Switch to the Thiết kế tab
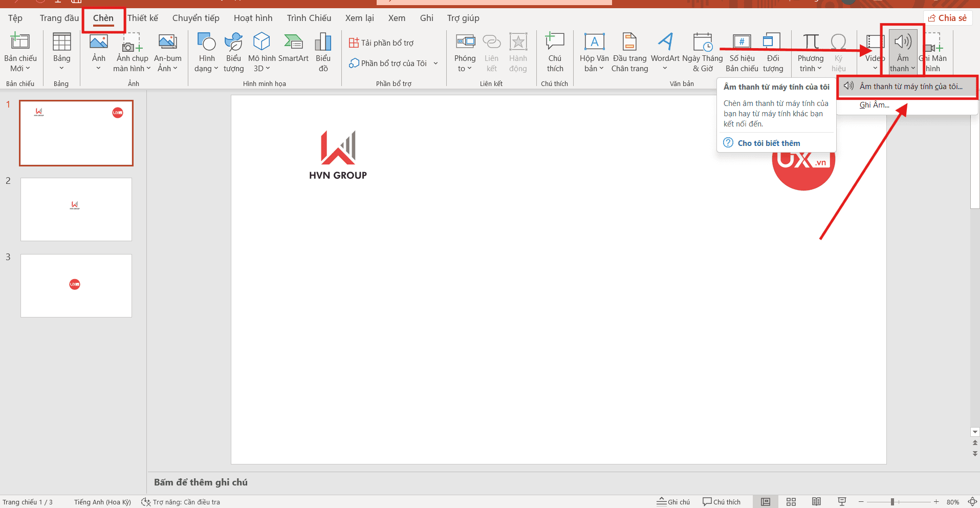The width and height of the screenshot is (980, 508). tap(143, 17)
